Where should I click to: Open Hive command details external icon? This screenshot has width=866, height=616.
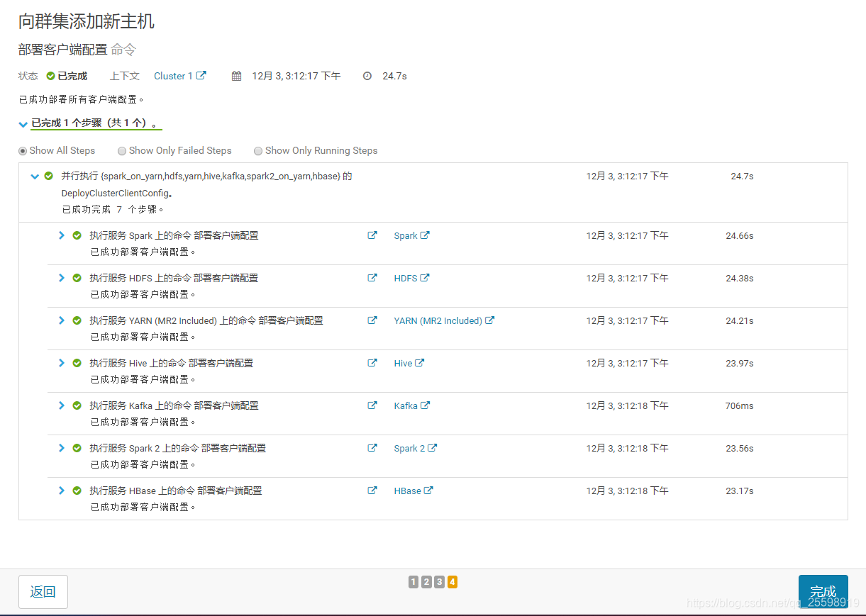coord(372,363)
